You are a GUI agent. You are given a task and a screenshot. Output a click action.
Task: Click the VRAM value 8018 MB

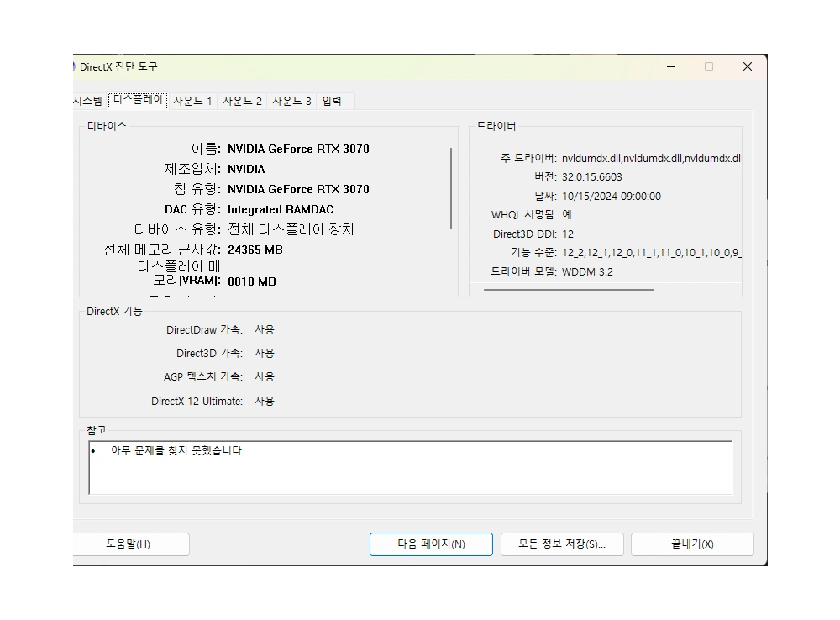tap(252, 281)
